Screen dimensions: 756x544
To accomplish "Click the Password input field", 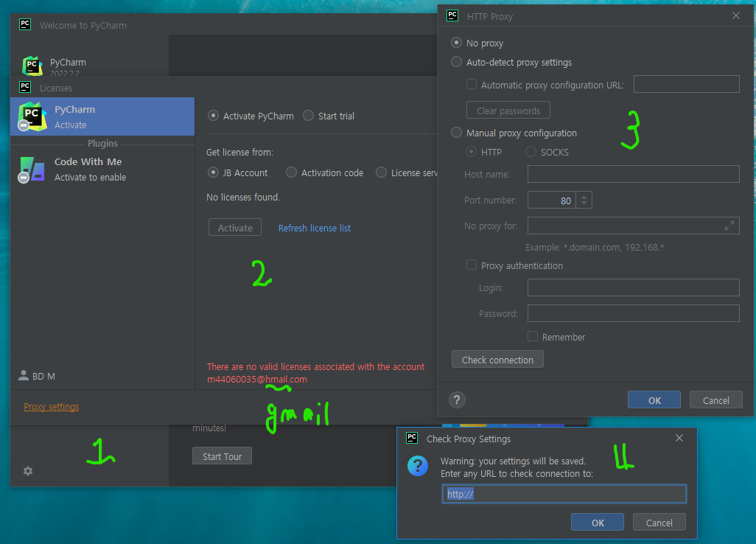I will [634, 313].
